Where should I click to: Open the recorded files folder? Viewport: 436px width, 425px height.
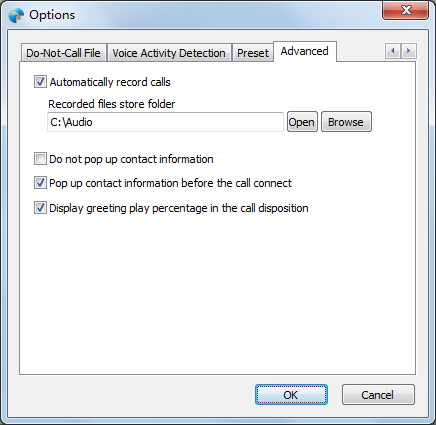[x=302, y=122]
